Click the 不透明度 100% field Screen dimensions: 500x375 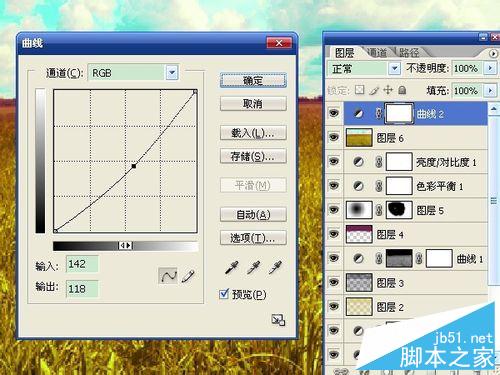pos(467,68)
